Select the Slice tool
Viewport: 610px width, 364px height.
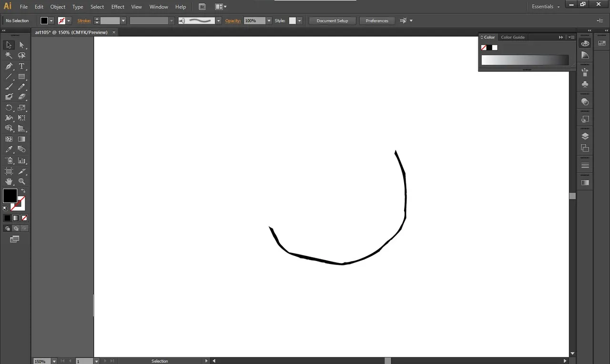21,171
